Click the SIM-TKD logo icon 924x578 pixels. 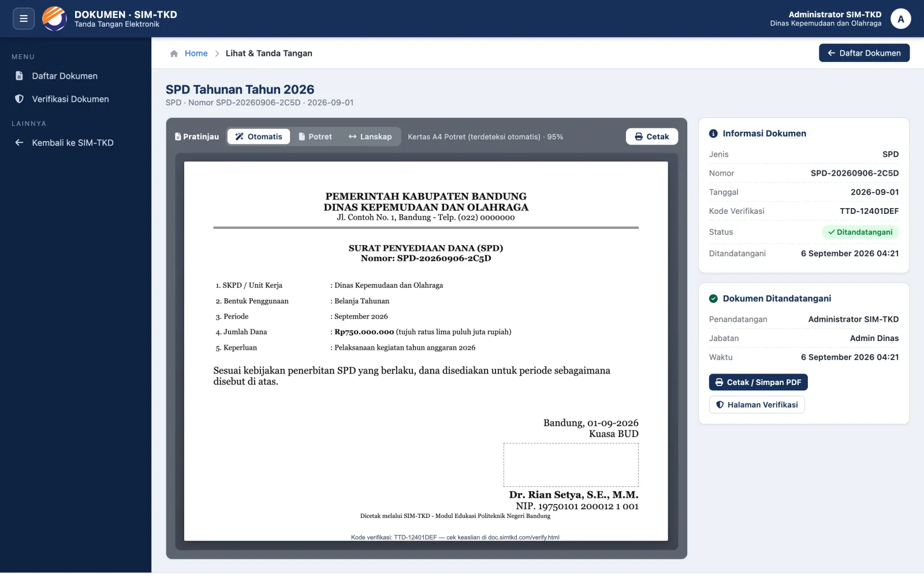54,18
